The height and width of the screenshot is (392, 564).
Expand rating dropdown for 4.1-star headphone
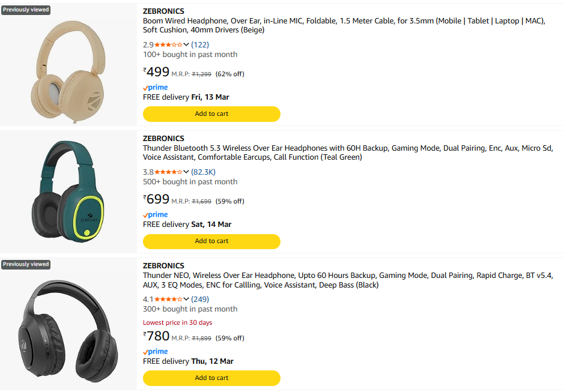[x=186, y=299]
